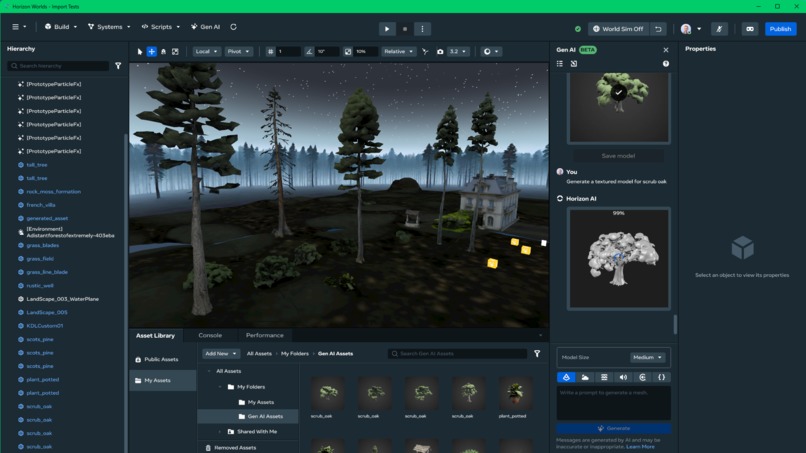Viewport: 806px width, 453px height.
Task: Close the Gen AI panel
Action: 666,50
